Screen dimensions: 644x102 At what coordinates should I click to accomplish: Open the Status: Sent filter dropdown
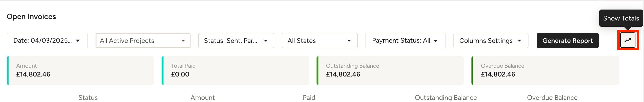pyautogui.click(x=236, y=41)
